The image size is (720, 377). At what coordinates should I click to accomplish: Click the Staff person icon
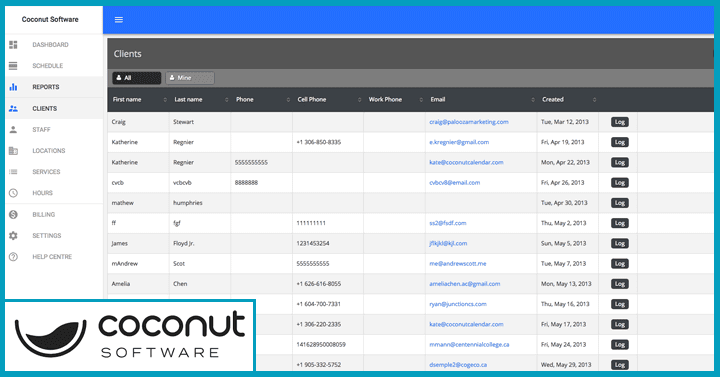13,129
